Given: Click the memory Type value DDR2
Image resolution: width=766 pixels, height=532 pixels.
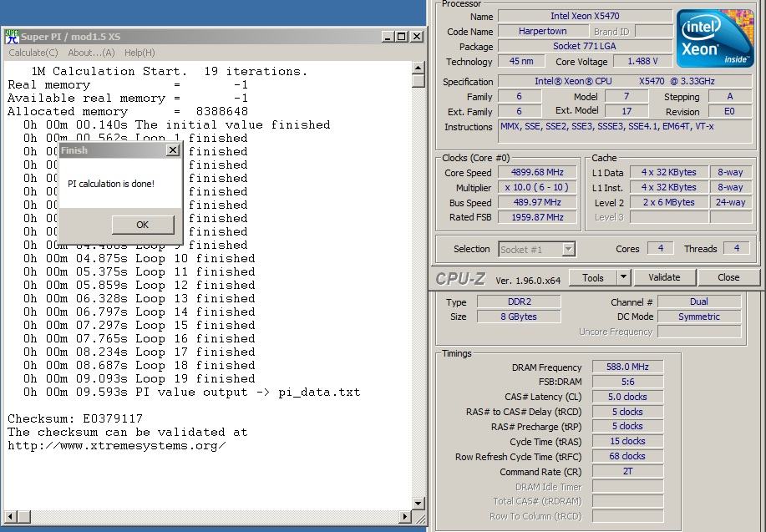Looking at the screenshot, I should pyautogui.click(x=519, y=301).
